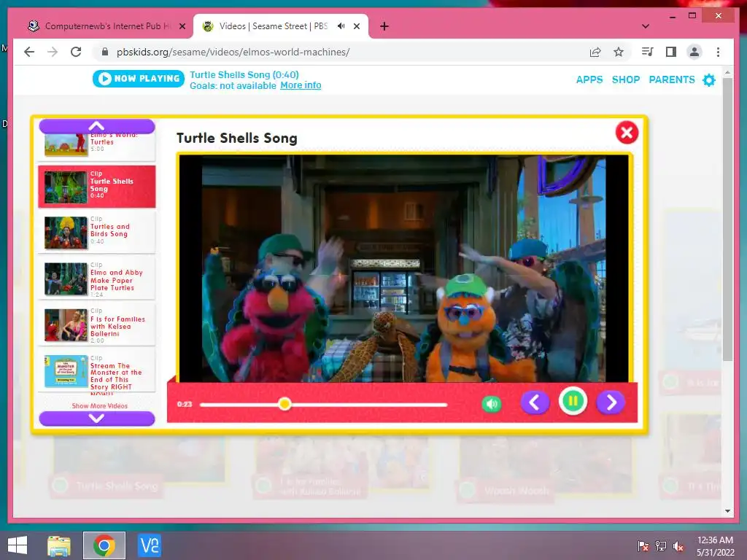Open PBS Kids settings gear

709,80
